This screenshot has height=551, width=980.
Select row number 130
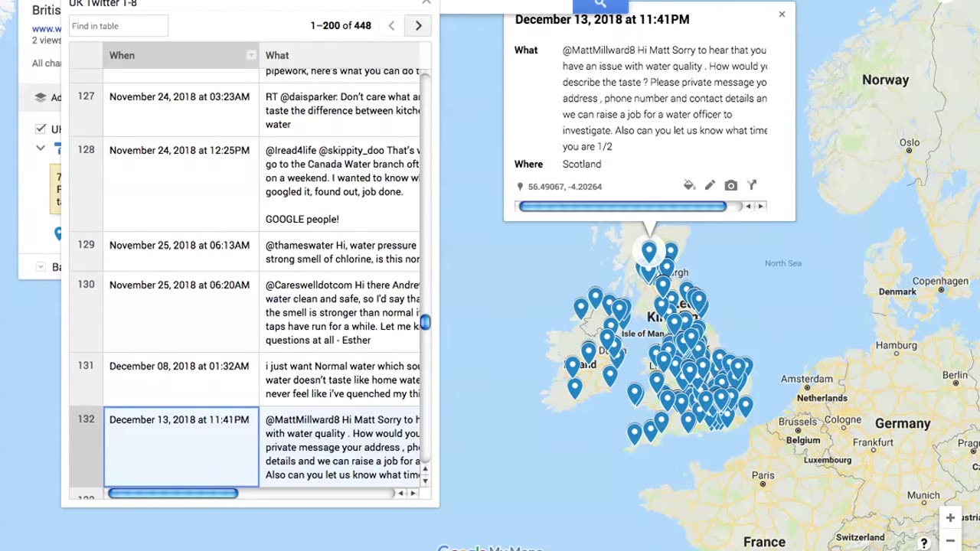pyautogui.click(x=86, y=311)
